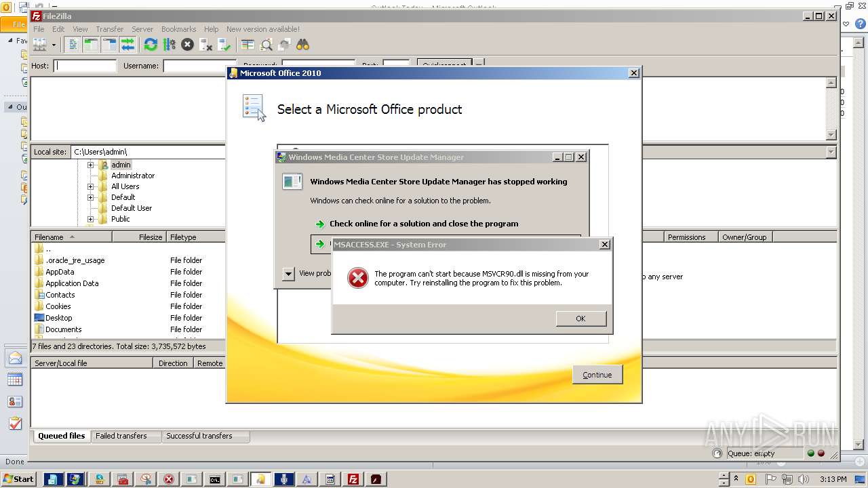Select the Cookies folder row

[x=127, y=306]
